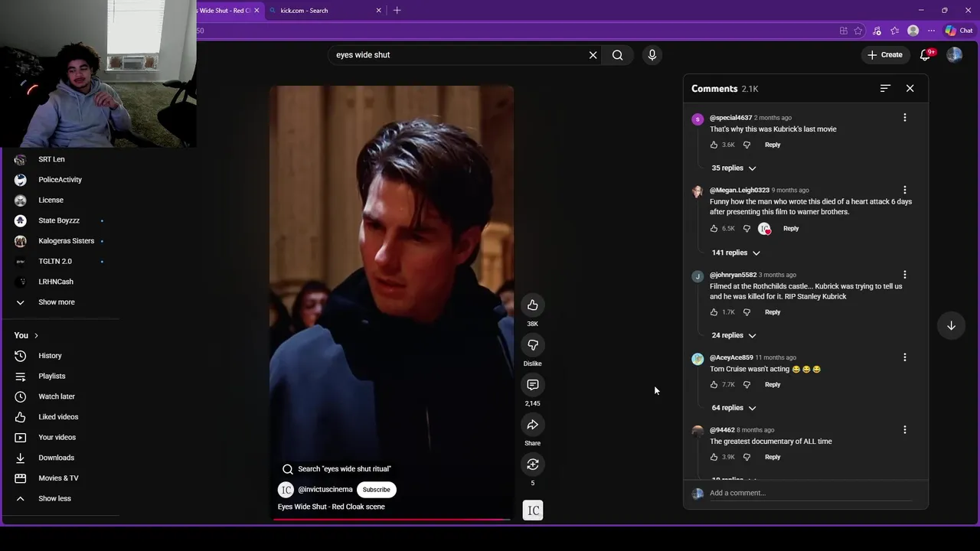The width and height of the screenshot is (980, 551).
Task: Open options for @special4637 comment
Action: tap(905, 118)
